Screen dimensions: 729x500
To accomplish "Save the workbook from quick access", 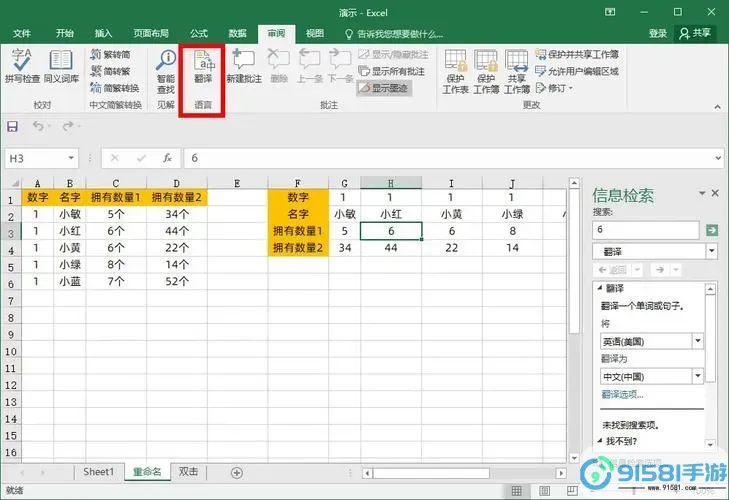I will pyautogui.click(x=13, y=126).
